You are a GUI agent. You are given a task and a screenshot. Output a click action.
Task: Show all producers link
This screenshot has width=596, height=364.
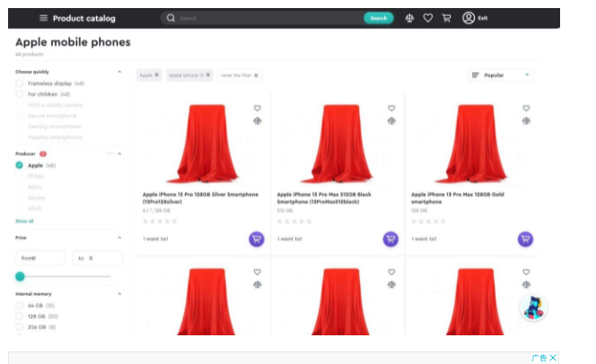24,221
